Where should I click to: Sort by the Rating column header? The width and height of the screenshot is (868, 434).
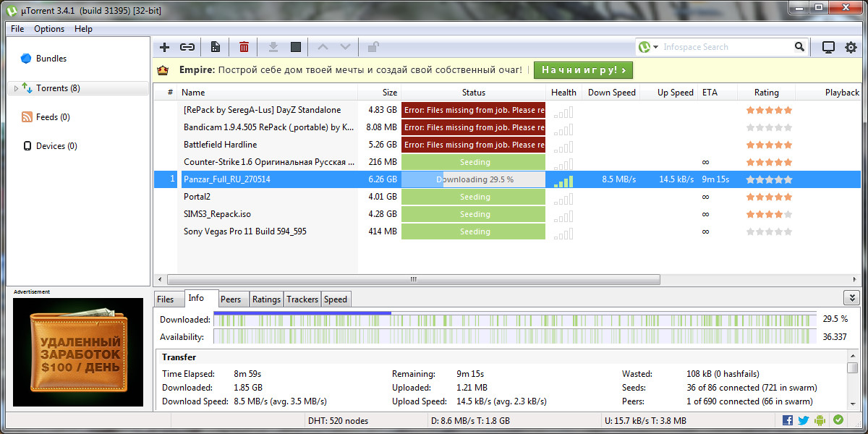[767, 93]
